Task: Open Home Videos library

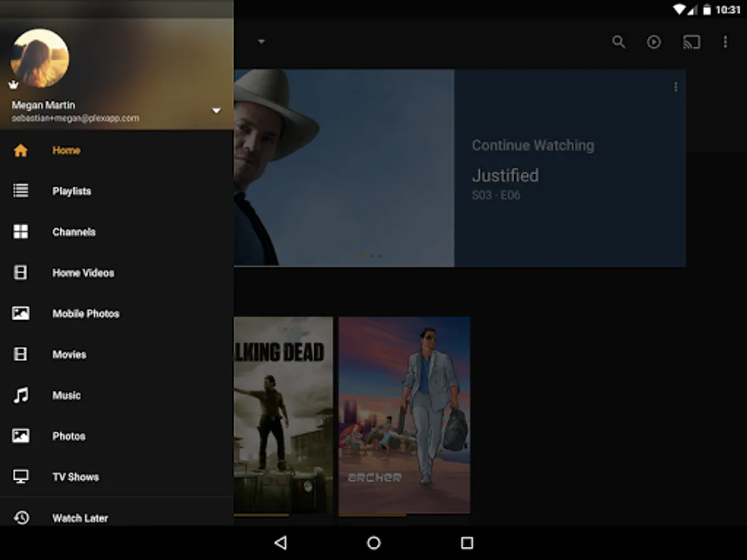Action: click(116, 273)
